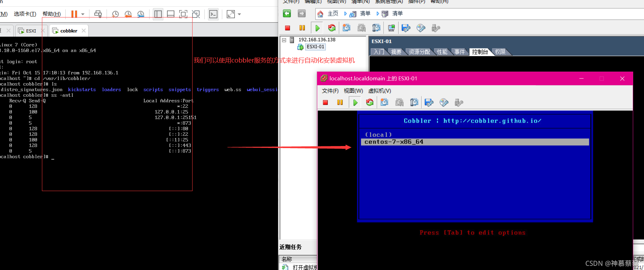The width and height of the screenshot is (644, 270).
Task: Open snapshot manager icon in vSphere main toolbar
Action: pyautogui.click(x=376, y=28)
